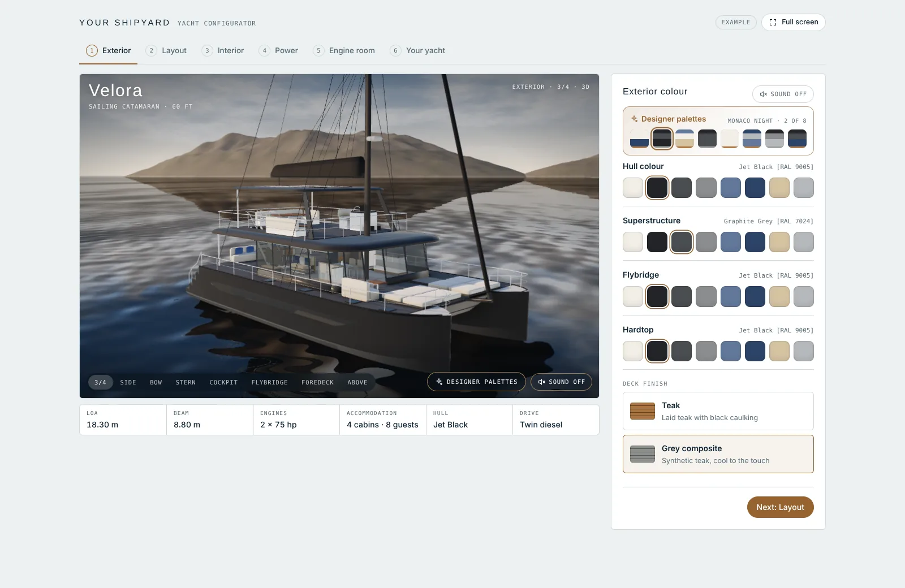
Task: Set Flybridge colour to sand beige swatch
Action: click(x=779, y=296)
